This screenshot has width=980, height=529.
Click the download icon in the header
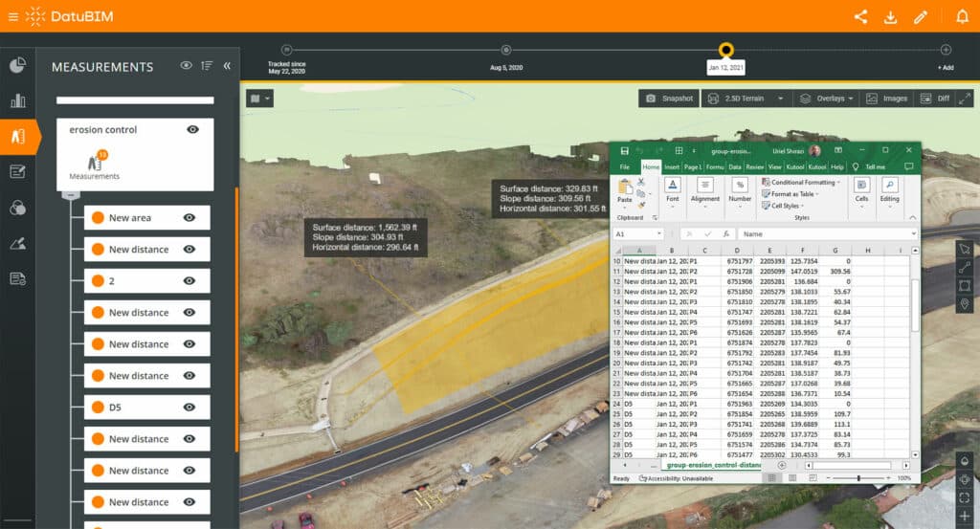(890, 16)
